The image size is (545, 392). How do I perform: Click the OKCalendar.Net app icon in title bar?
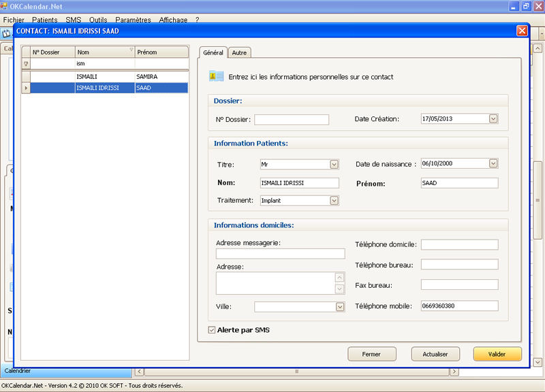pyautogui.click(x=4, y=6)
